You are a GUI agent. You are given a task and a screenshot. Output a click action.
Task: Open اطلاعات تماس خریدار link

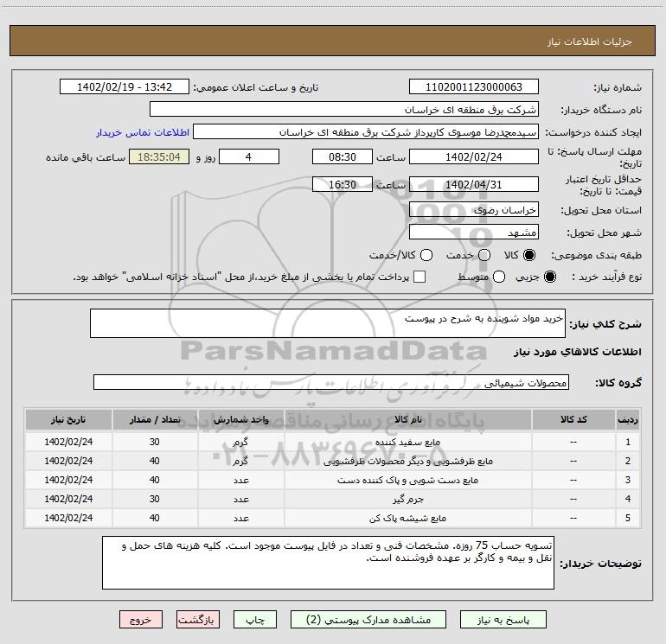[x=143, y=132]
